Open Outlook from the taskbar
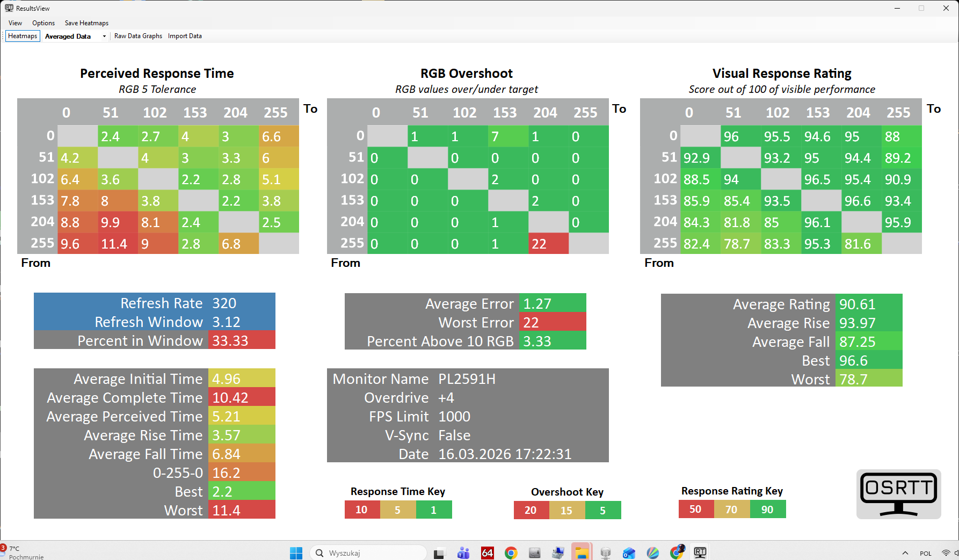This screenshot has width=959, height=560. [629, 552]
